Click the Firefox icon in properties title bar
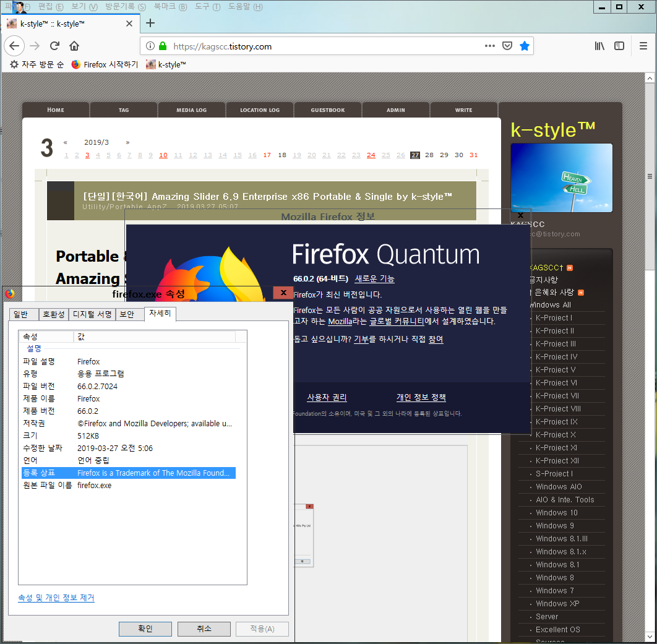 coord(10,294)
